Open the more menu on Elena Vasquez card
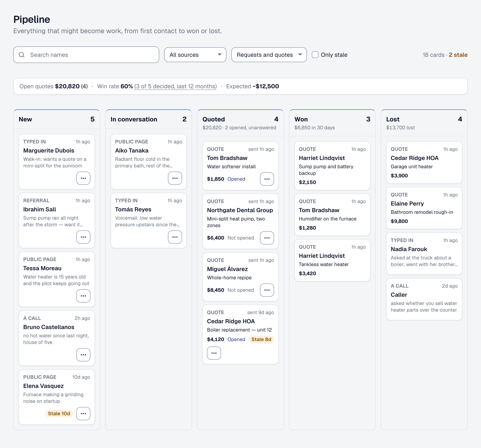The height and width of the screenshot is (448, 481). [83, 413]
